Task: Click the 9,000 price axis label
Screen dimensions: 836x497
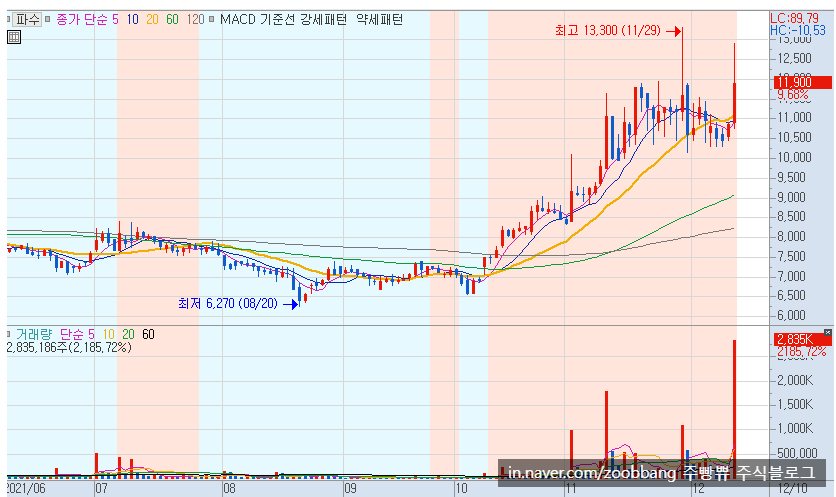Action: coord(794,197)
